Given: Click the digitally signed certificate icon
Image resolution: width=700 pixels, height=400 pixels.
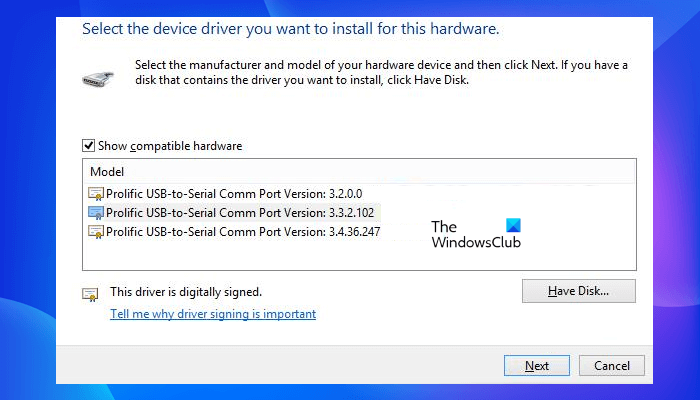Looking at the screenshot, I should pos(91,294).
